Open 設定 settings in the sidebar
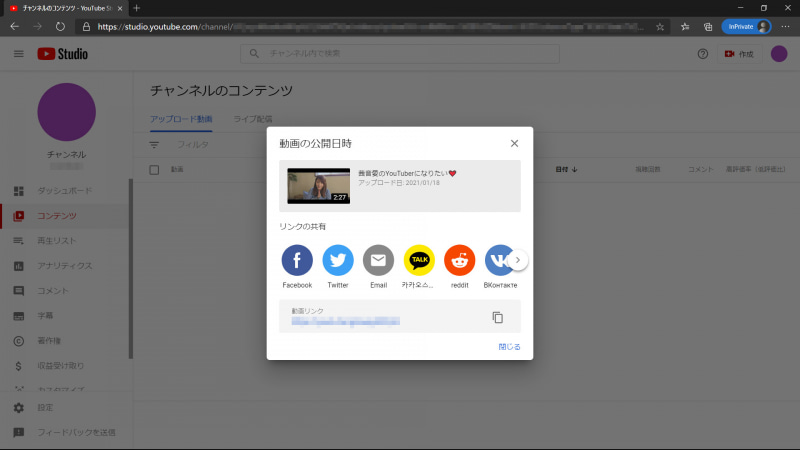 64,408
